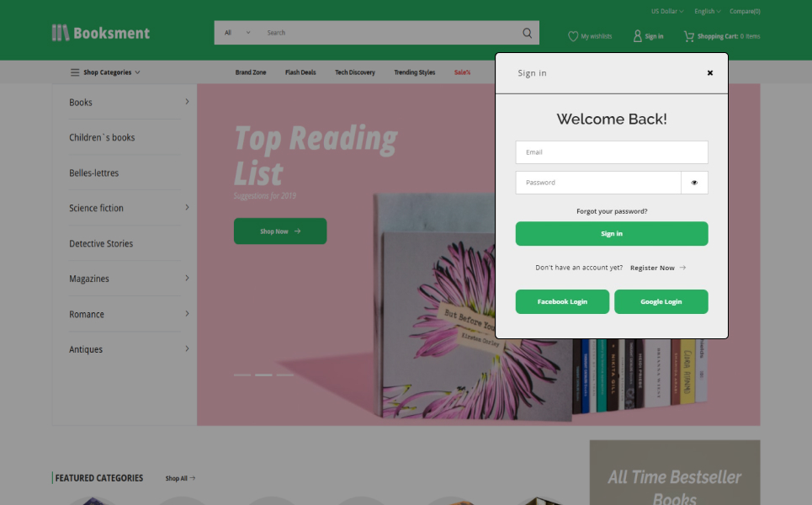Select Detective Stories category
This screenshot has width=812, height=505.
(x=101, y=243)
